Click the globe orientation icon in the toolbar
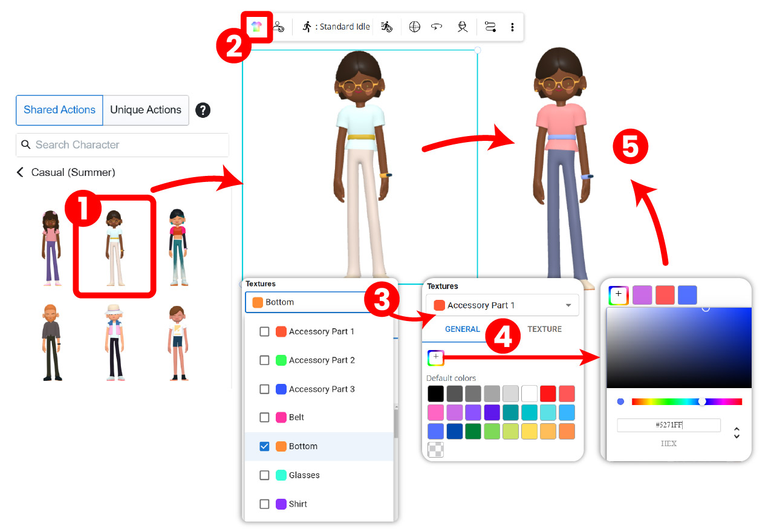The height and width of the screenshot is (532, 774). pyautogui.click(x=414, y=27)
